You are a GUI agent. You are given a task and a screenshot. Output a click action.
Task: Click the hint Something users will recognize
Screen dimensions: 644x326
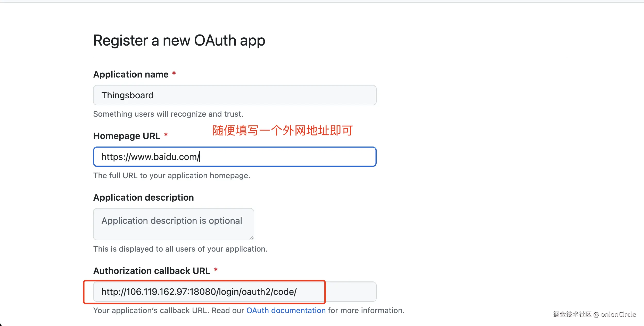pyautogui.click(x=168, y=114)
